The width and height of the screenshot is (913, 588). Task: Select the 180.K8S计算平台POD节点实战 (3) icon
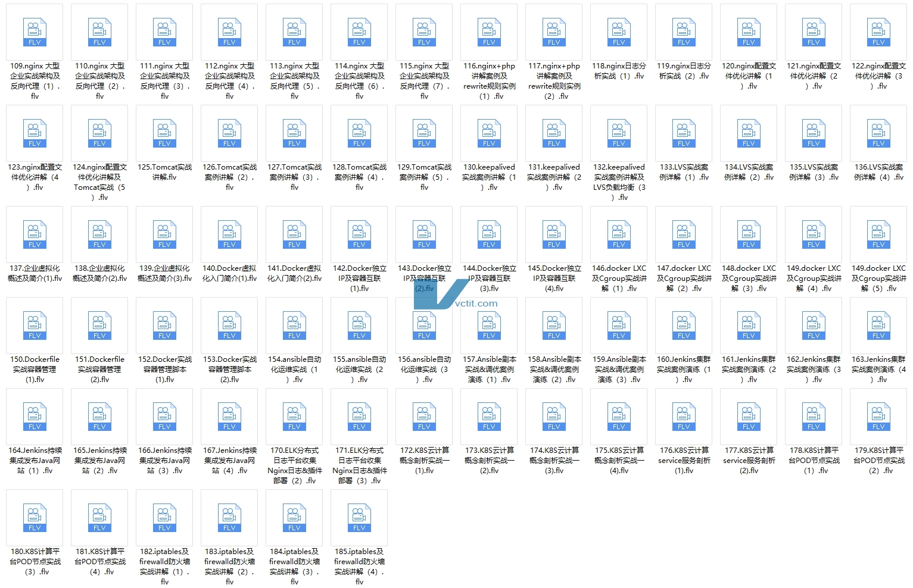[35, 518]
